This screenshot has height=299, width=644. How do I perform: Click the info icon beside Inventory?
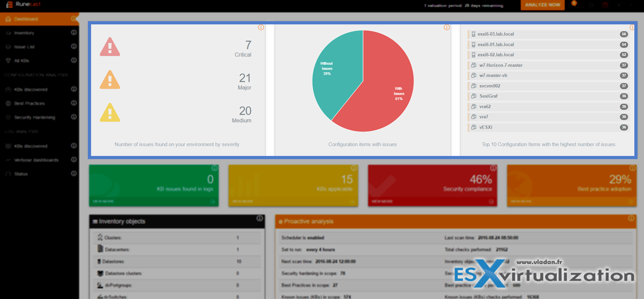point(74,33)
